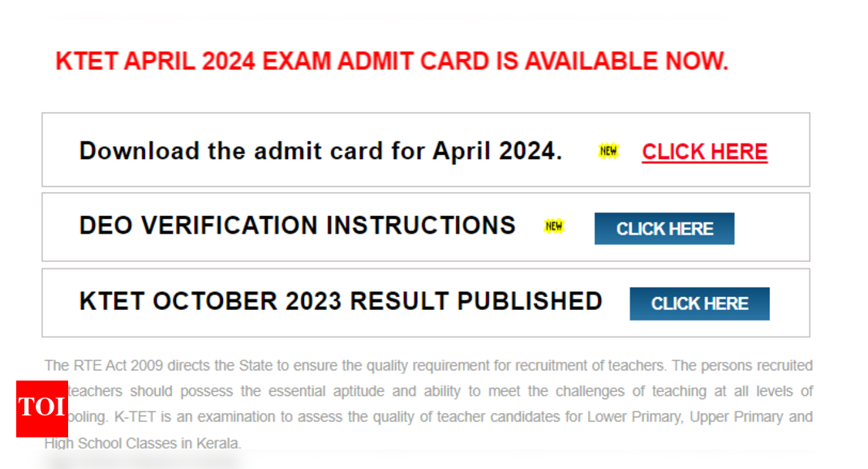Click the KTET October 2023 result button
Viewport: 868px width, 469px height.
pyautogui.click(x=699, y=303)
